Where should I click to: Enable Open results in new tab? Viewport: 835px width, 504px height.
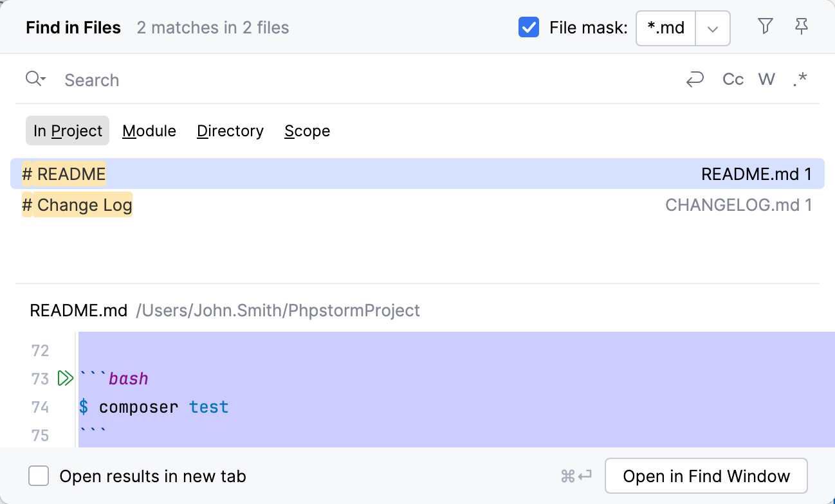tap(39, 476)
